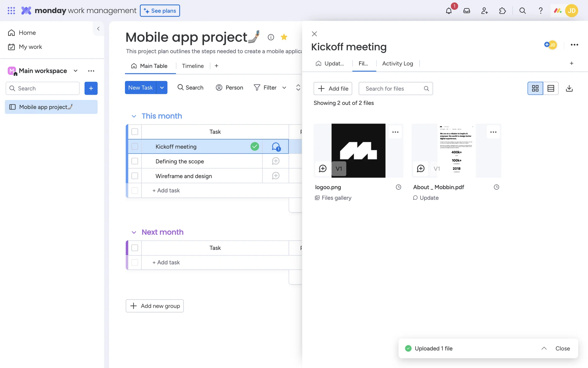Switch files to list view
This screenshot has width=588, height=368.
(551, 88)
